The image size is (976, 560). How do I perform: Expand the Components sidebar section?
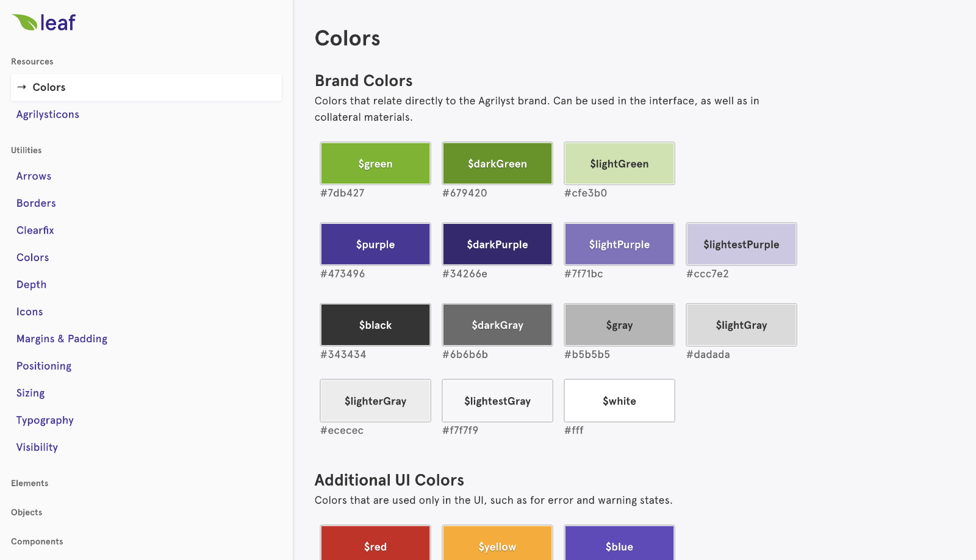(x=37, y=542)
